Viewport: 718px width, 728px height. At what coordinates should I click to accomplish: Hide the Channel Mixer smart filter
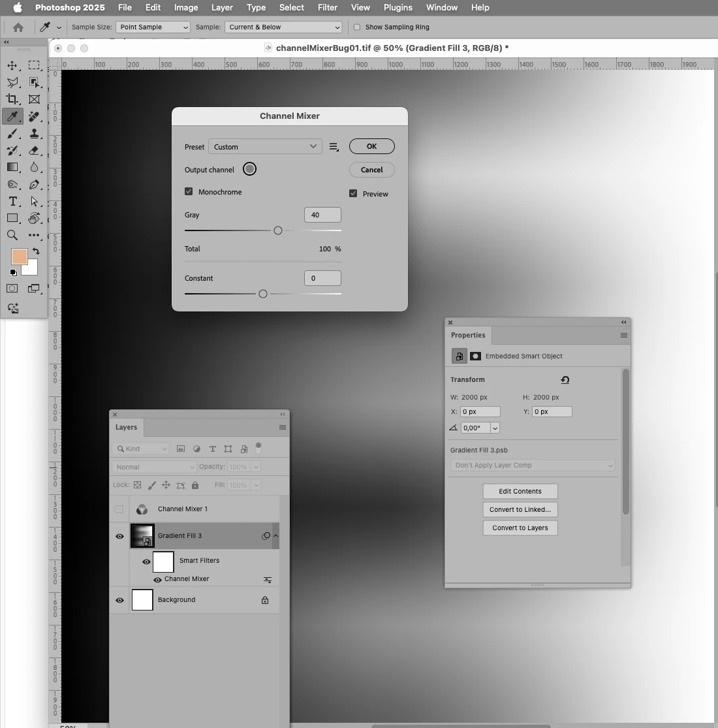click(x=157, y=579)
